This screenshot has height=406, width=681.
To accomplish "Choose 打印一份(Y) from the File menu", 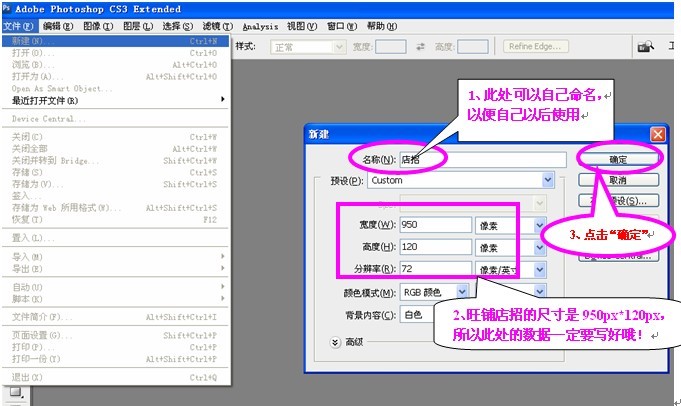I will (116, 359).
